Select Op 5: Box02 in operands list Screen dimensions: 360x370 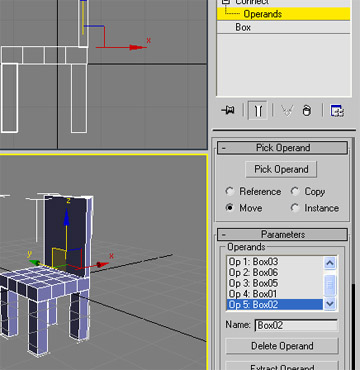tap(275, 304)
